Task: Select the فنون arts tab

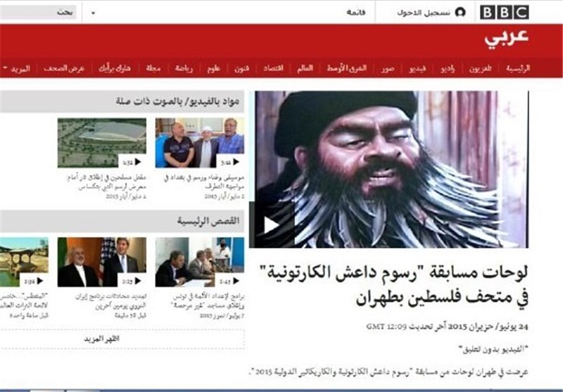Action: (x=241, y=68)
